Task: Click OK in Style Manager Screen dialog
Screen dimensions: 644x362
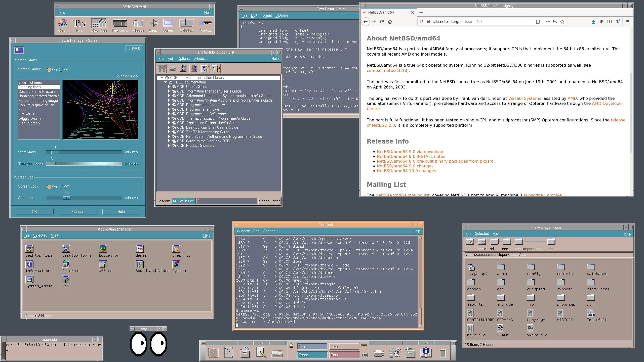Action: tap(34, 212)
